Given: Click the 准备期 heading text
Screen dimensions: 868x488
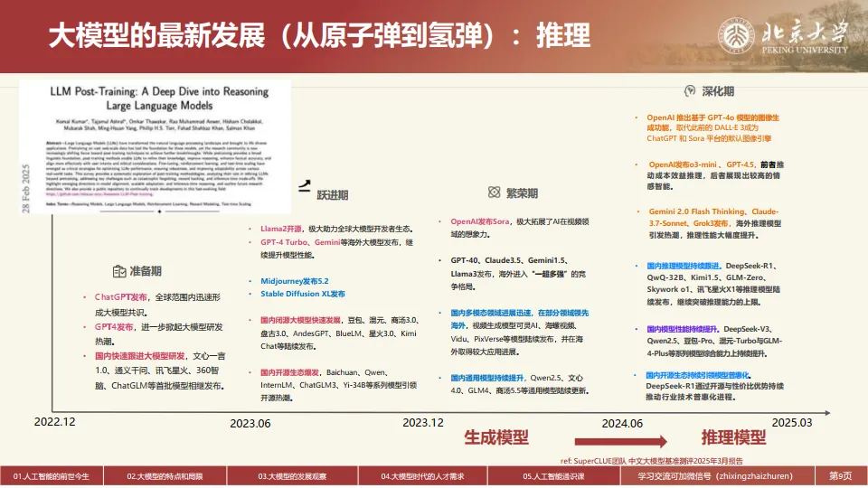Looking at the screenshot, I should [146, 271].
